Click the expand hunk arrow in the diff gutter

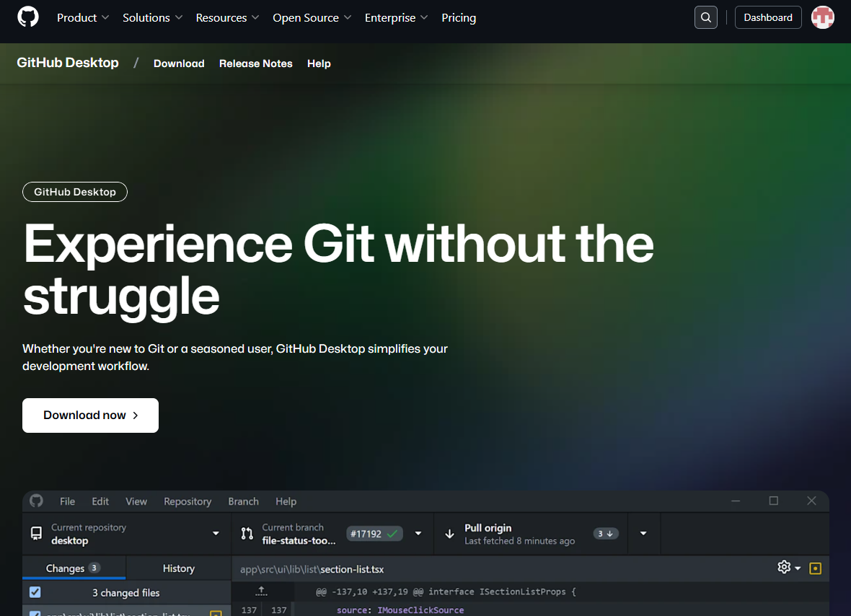(261, 591)
